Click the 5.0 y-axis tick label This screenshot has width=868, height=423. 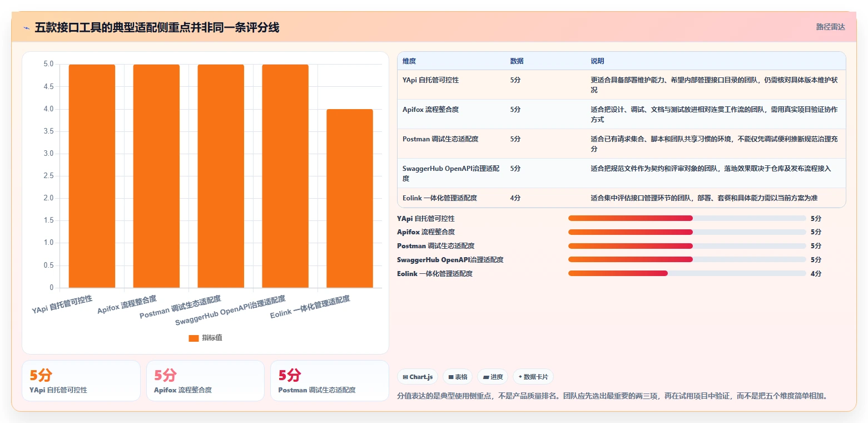(x=48, y=64)
